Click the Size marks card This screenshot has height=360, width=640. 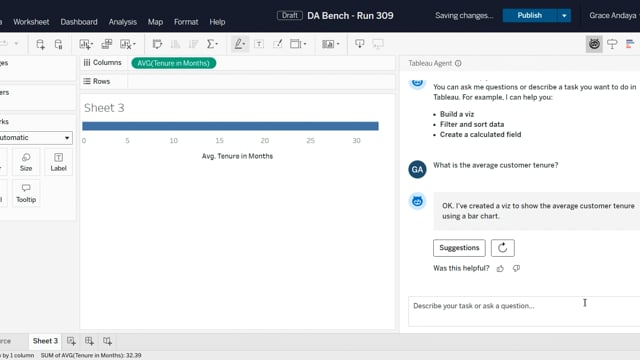[x=26, y=162]
